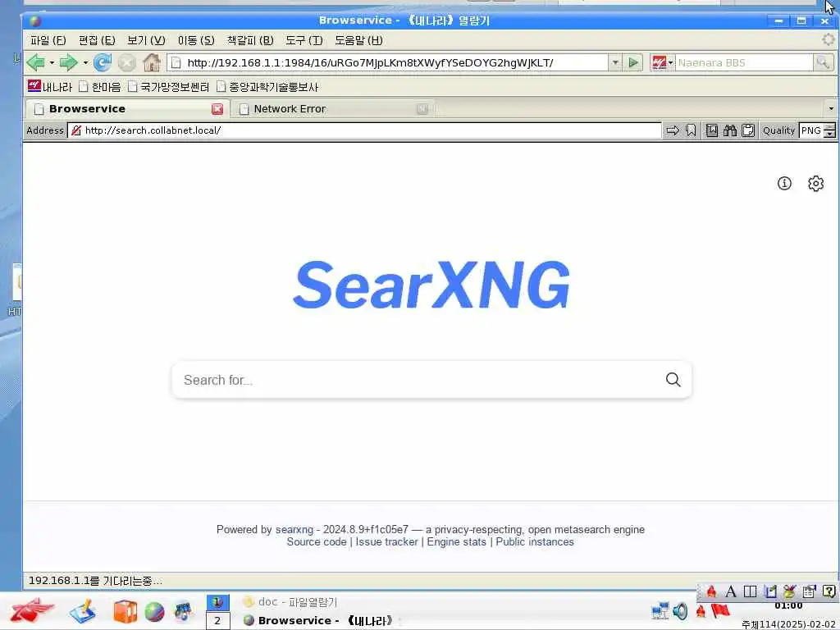Viewport: 840px width, 630px height.
Task: Select the Browservice tab
Action: pos(127,109)
